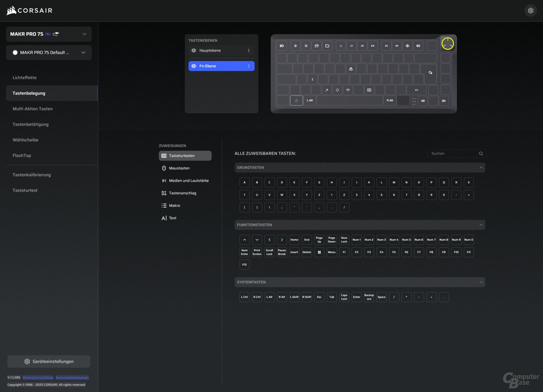Open Medien und Lautstärke assignments

click(x=189, y=181)
